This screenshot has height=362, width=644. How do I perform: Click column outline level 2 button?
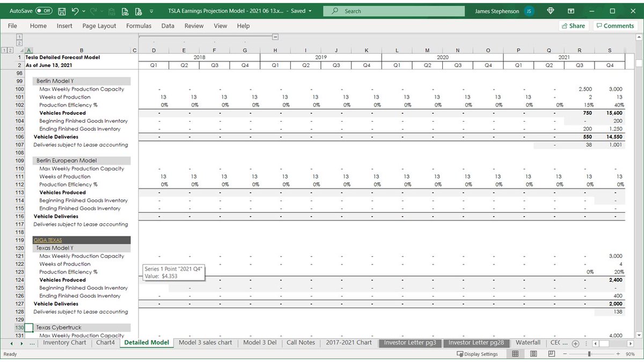tap(19, 43)
